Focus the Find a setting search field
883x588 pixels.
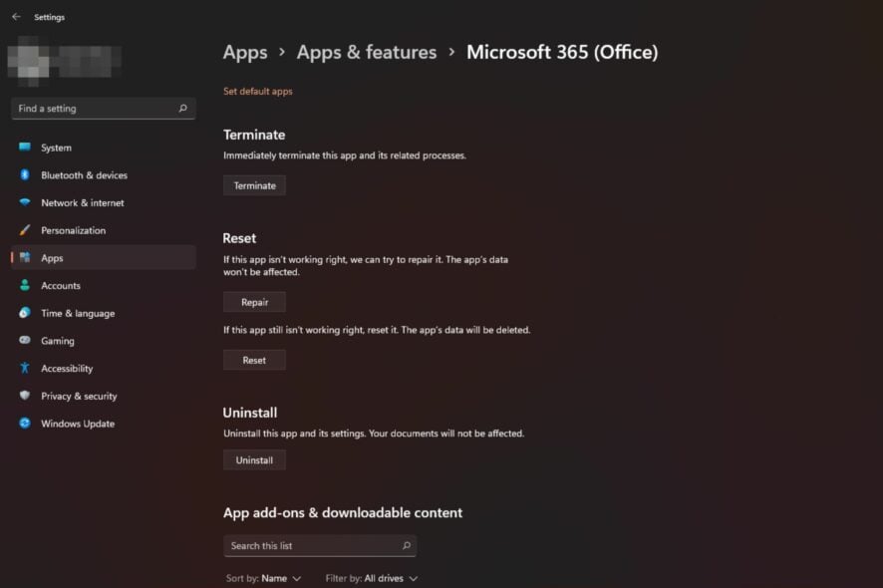click(103, 109)
